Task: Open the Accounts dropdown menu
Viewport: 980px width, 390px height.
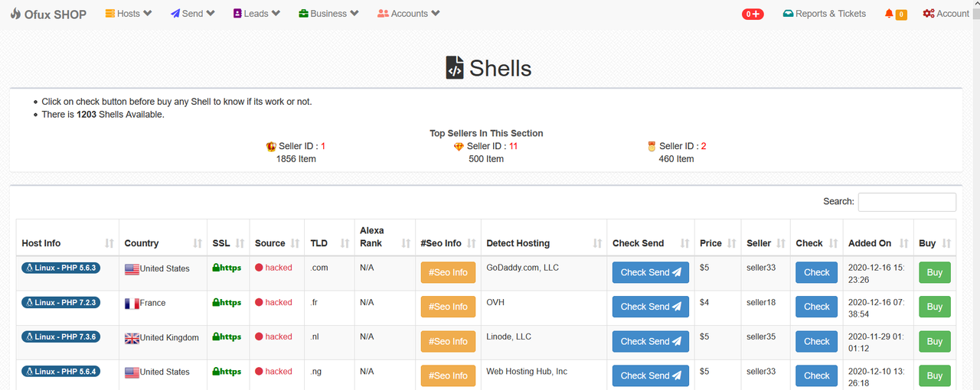Action: [409, 14]
